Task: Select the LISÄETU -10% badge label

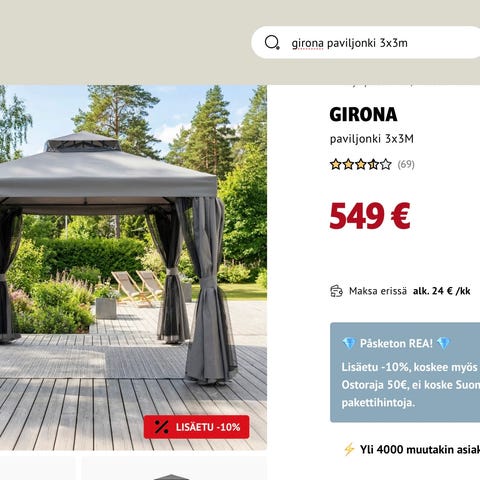Action: click(208, 427)
